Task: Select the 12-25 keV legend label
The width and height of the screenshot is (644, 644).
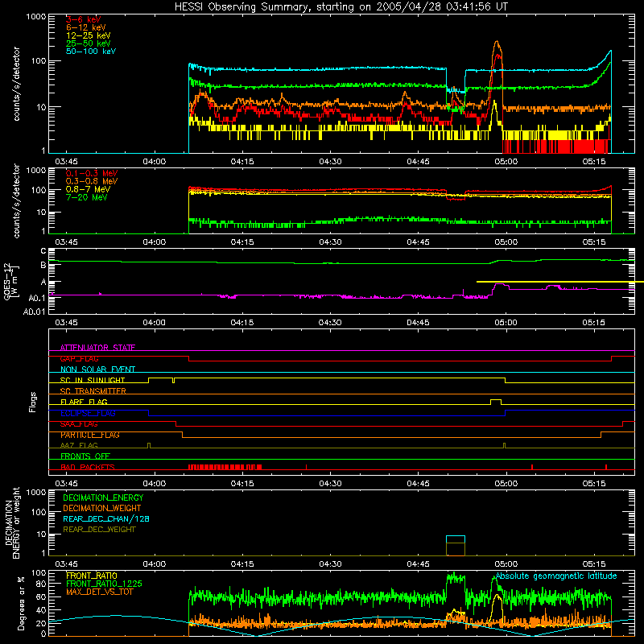Action: tap(88, 35)
